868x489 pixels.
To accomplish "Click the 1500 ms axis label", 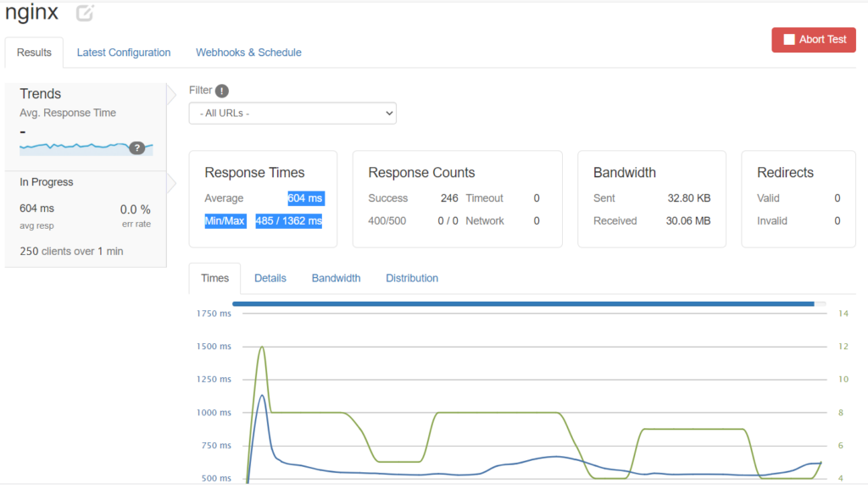I will [x=214, y=347].
